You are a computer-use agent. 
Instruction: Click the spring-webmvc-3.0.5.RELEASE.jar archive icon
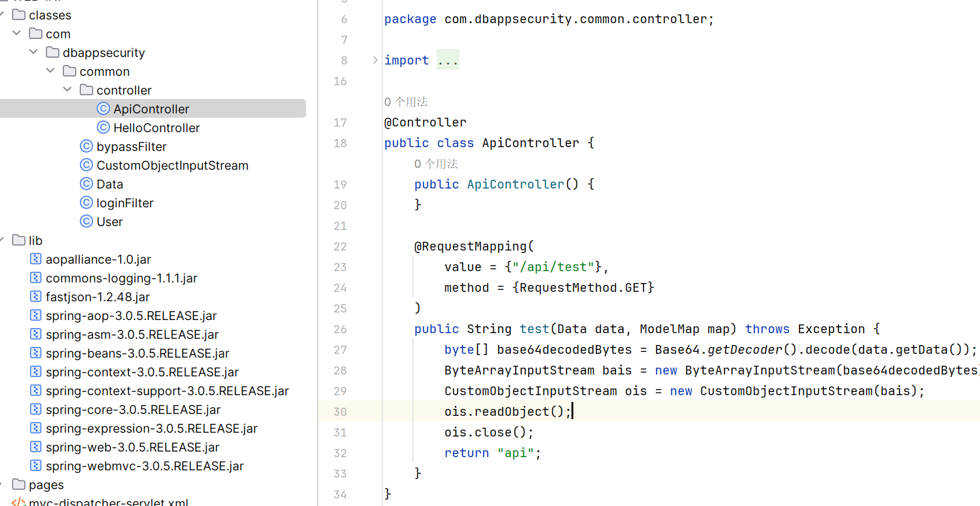pos(36,466)
